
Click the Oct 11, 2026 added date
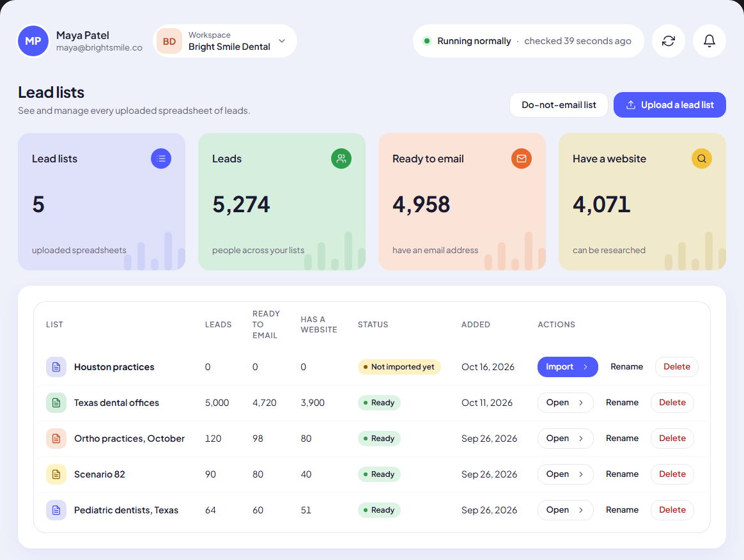coord(487,403)
